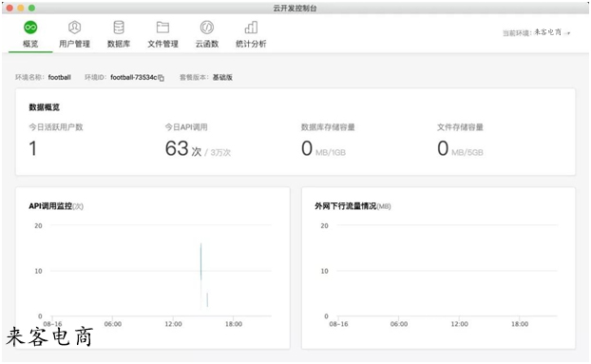Click the 18:00 label on traffic chart

coord(520,324)
